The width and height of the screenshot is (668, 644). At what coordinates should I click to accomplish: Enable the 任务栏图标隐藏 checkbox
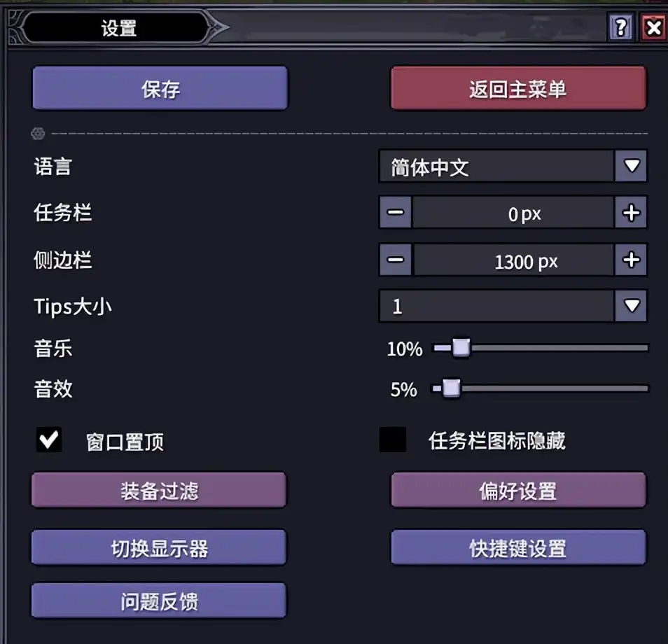coord(392,440)
